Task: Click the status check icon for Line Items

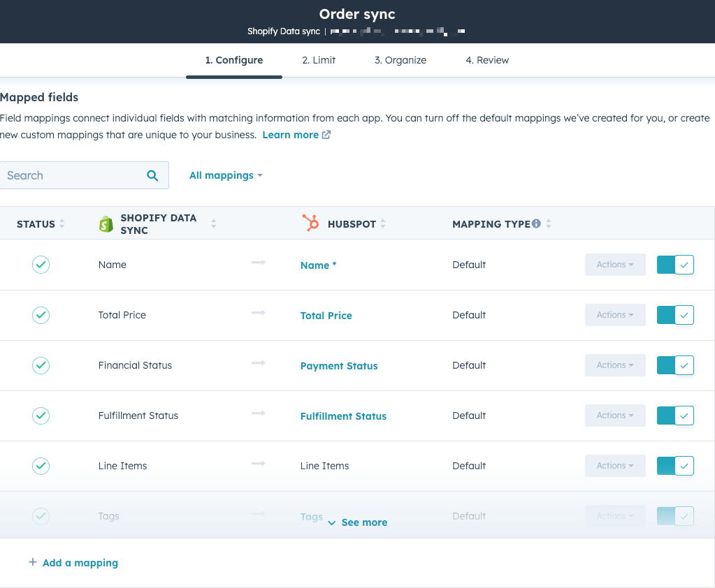Action: pyautogui.click(x=41, y=466)
